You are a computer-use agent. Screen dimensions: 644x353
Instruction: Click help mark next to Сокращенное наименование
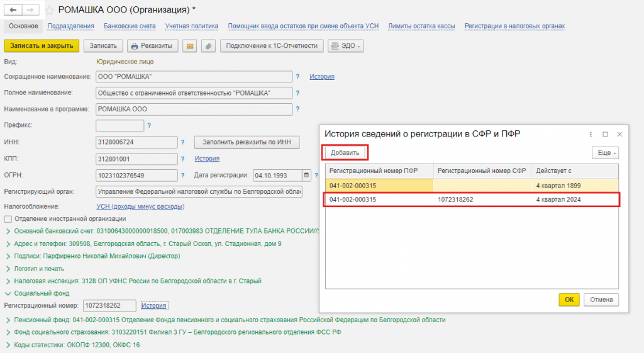tap(297, 76)
